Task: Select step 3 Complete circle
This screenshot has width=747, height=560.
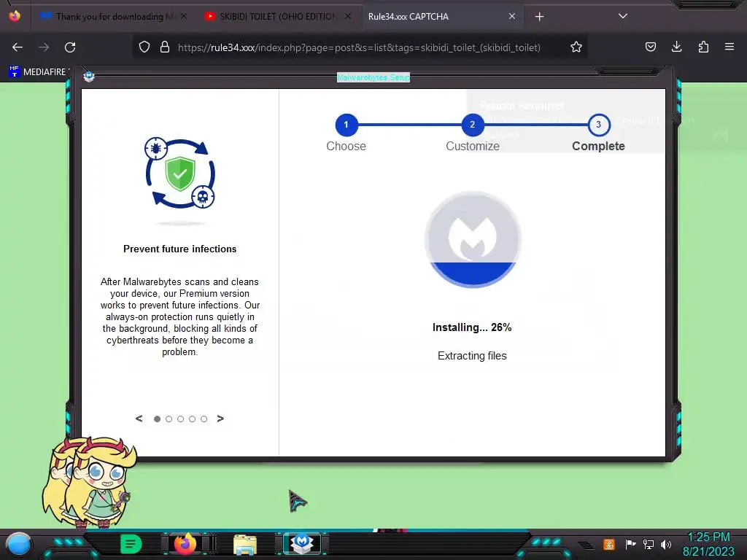Action: tap(599, 125)
